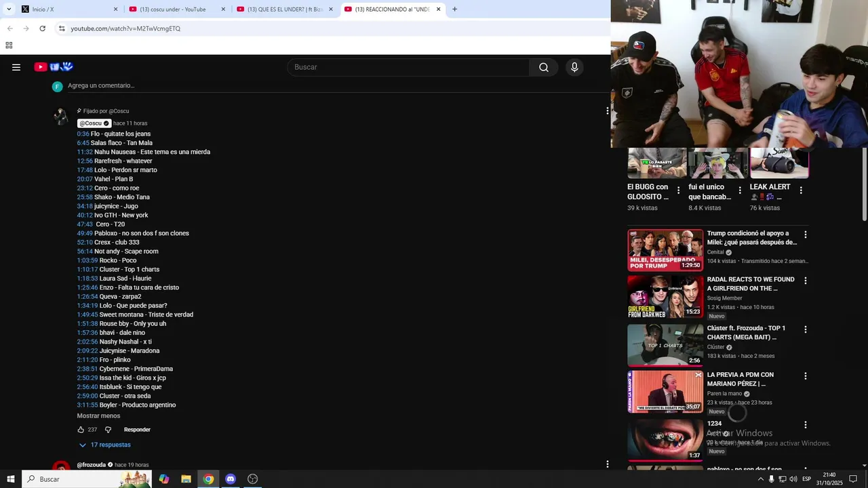This screenshot has width=868, height=488.
Task: Open more options for RADAL REACTS video
Action: (806, 281)
